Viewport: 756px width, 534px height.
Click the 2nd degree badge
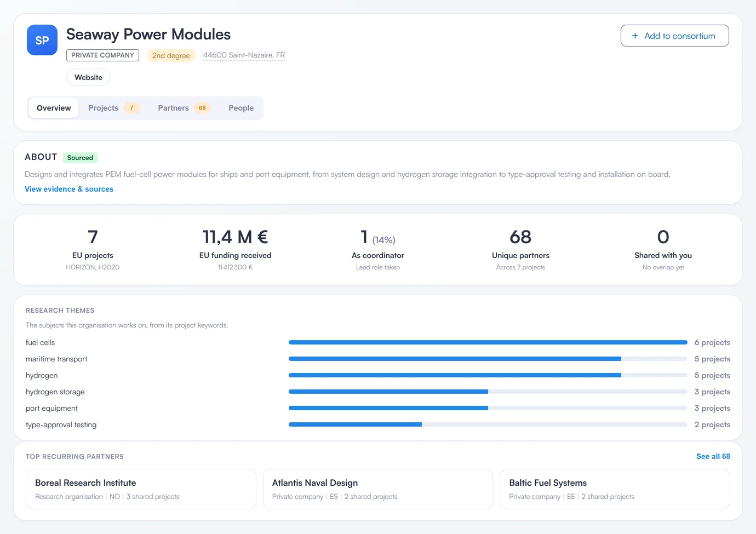[x=171, y=55]
